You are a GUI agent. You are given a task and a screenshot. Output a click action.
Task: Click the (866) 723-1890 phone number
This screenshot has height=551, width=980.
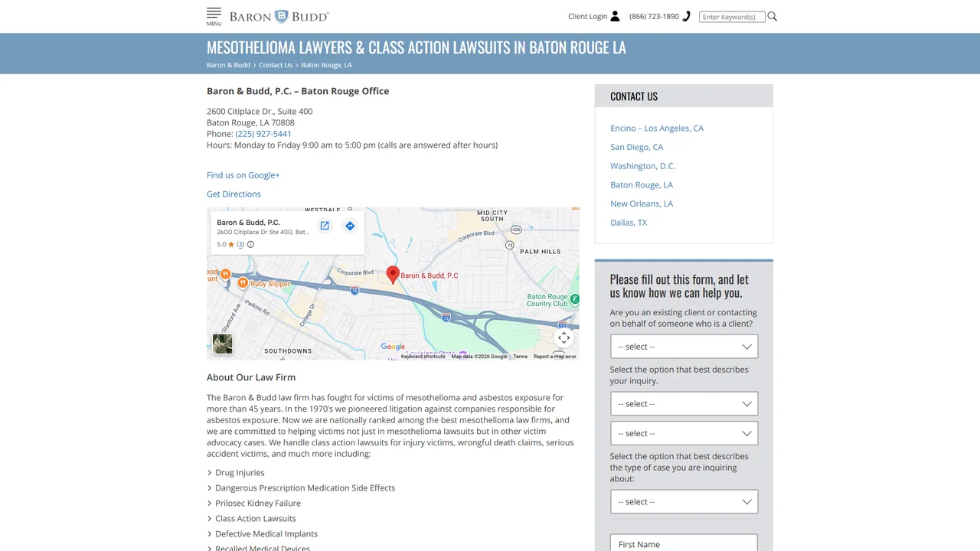point(654,16)
